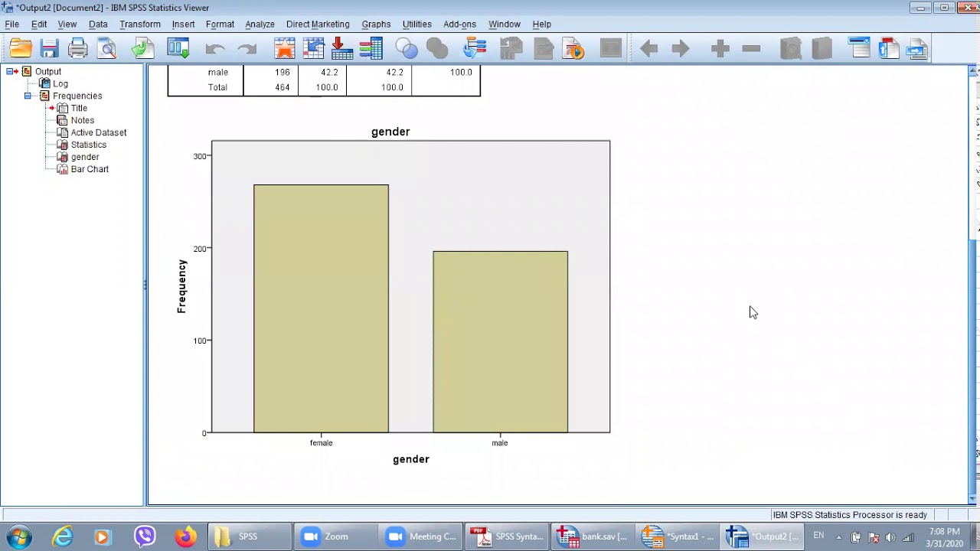Select the Notes item in outline
This screenshot has height=551, width=980.
(x=83, y=120)
